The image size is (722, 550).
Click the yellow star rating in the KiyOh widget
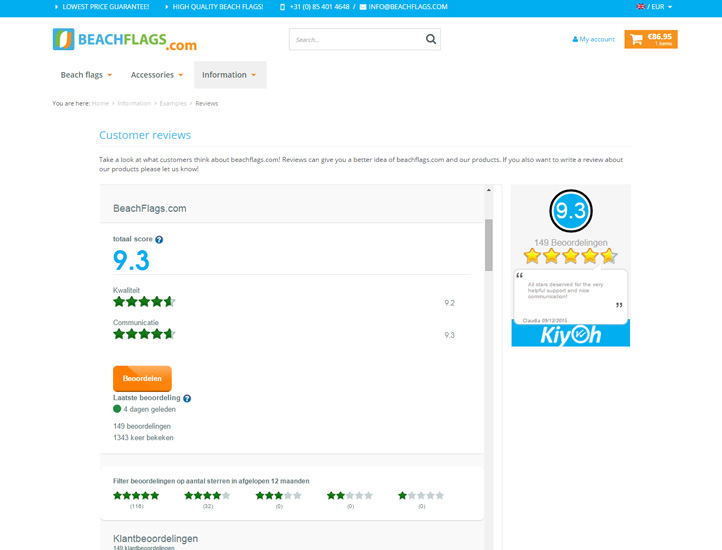571,256
